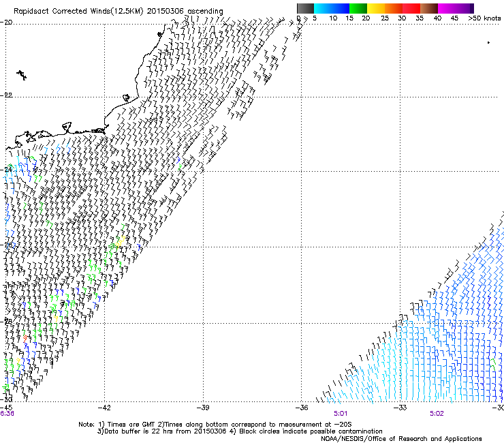The image size is (504, 443).
Task: Click the purple '5:02' time label
Action: [437, 414]
